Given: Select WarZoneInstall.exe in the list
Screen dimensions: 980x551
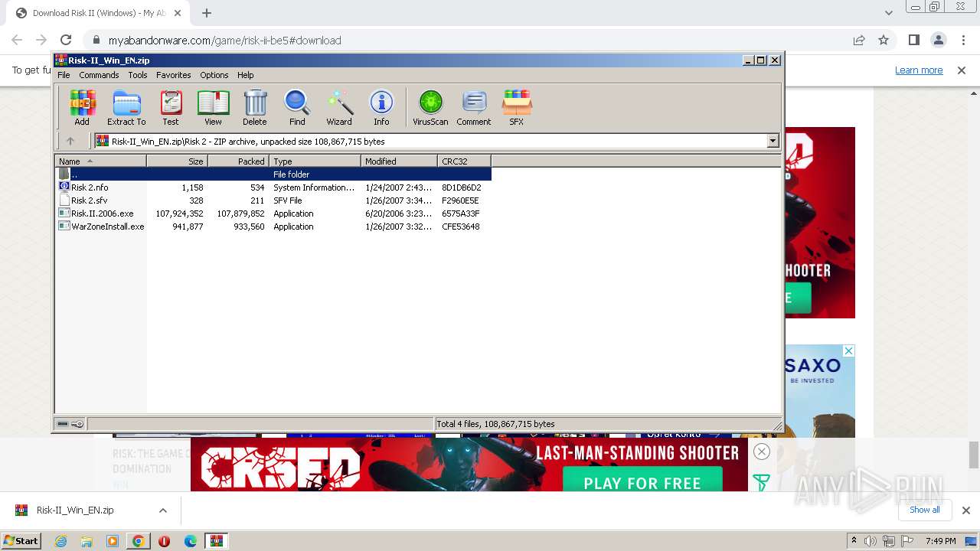Looking at the screenshot, I should [x=273, y=227].
